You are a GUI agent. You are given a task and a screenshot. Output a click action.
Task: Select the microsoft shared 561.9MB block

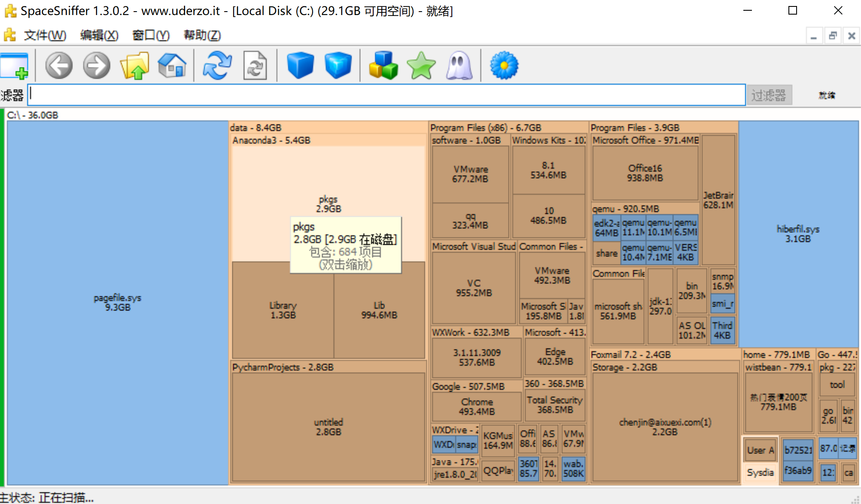618,311
